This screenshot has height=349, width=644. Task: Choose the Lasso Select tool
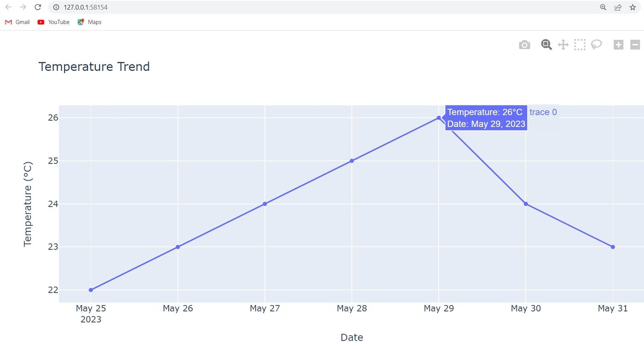click(596, 45)
